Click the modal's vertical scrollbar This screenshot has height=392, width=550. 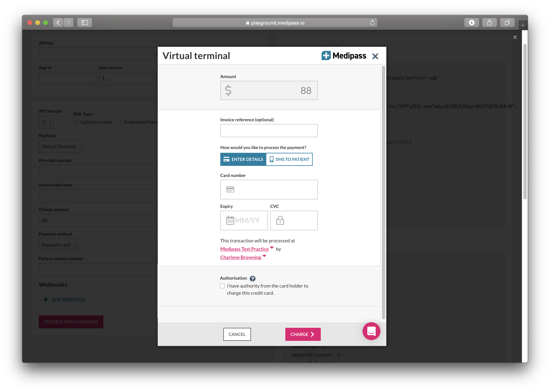click(384, 193)
